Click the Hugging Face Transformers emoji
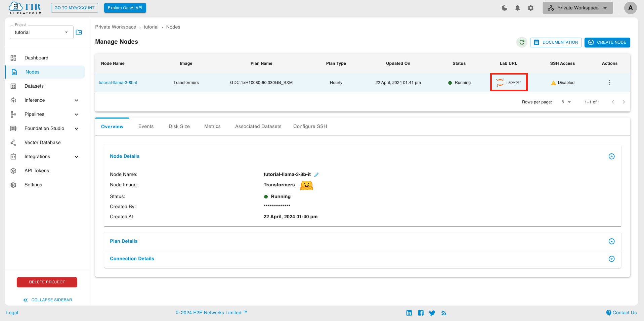Viewport: 644px width, 321px height. pos(307,185)
